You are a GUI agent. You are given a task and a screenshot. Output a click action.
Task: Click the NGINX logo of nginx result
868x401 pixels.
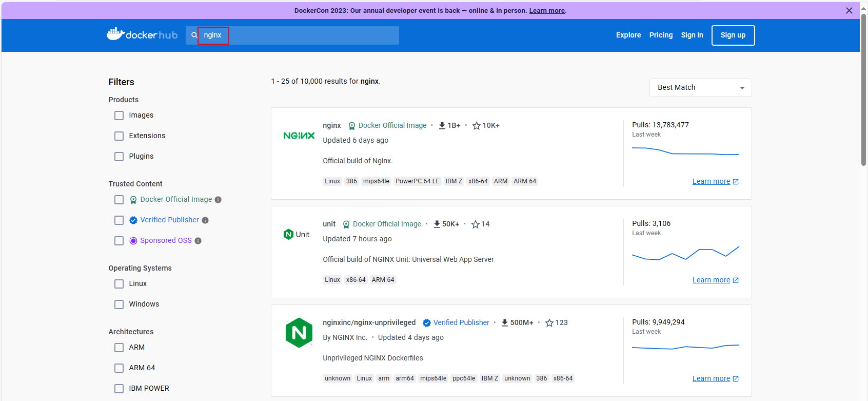point(299,136)
